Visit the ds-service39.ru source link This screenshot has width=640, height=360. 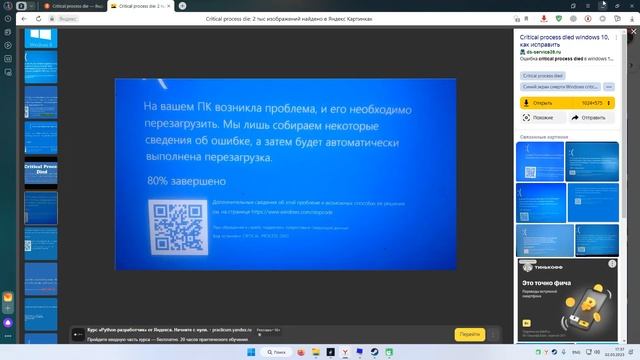click(x=543, y=52)
